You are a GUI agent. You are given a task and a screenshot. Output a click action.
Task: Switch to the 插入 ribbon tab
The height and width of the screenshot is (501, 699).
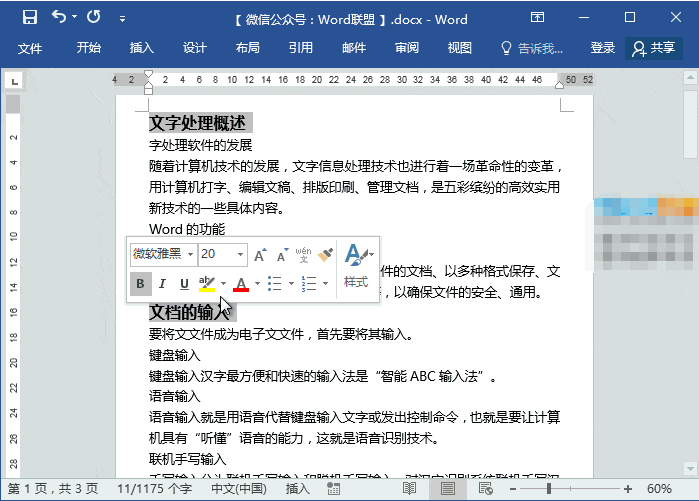point(142,48)
